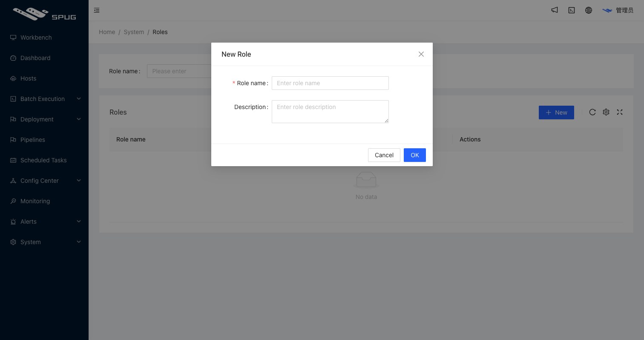The height and width of the screenshot is (340, 644).
Task: Click the Workbench monitor icon
Action: click(13, 37)
